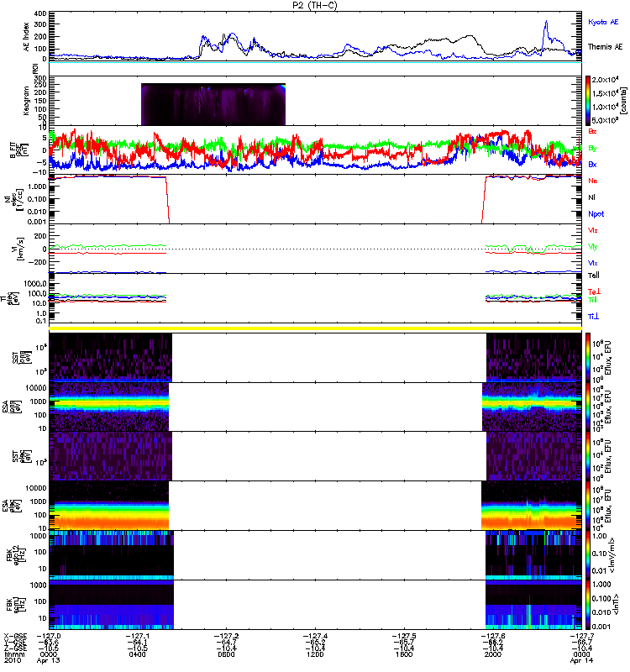Viewport: 630px width, 672px height.
Task: Click the 1200 time tick label
Action: pyautogui.click(x=315, y=654)
